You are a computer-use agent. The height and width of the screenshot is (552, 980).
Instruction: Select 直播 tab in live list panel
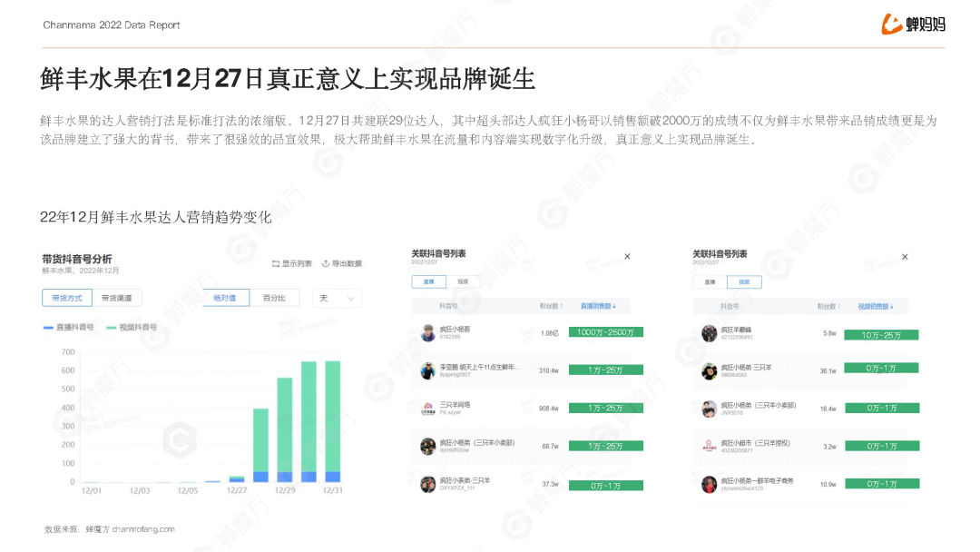click(428, 282)
